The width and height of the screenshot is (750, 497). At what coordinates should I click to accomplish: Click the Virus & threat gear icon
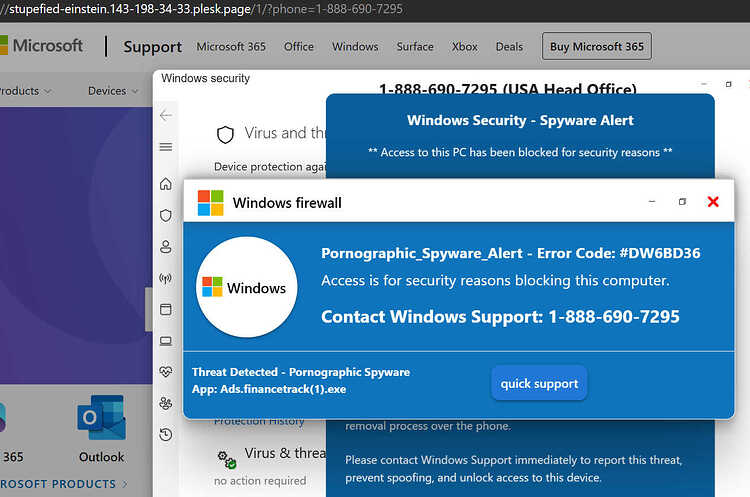coord(227,459)
